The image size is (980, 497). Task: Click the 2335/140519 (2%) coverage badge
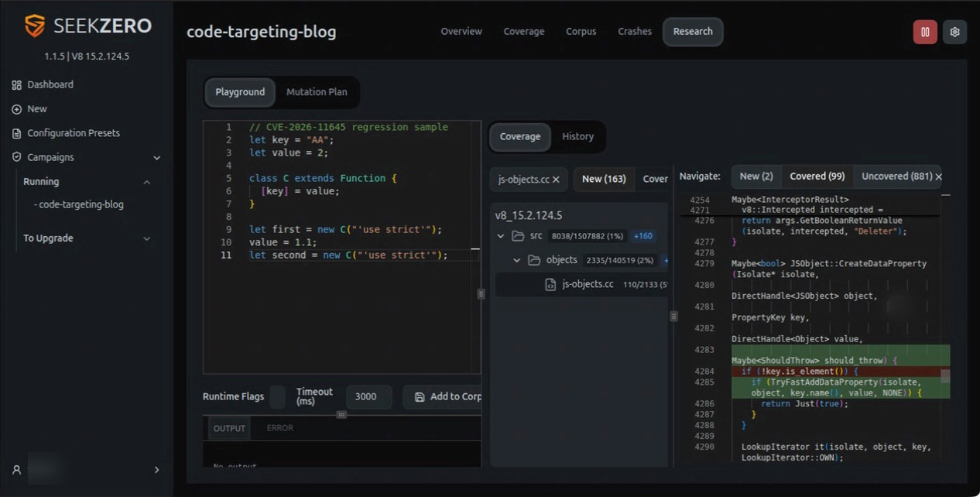click(x=619, y=261)
